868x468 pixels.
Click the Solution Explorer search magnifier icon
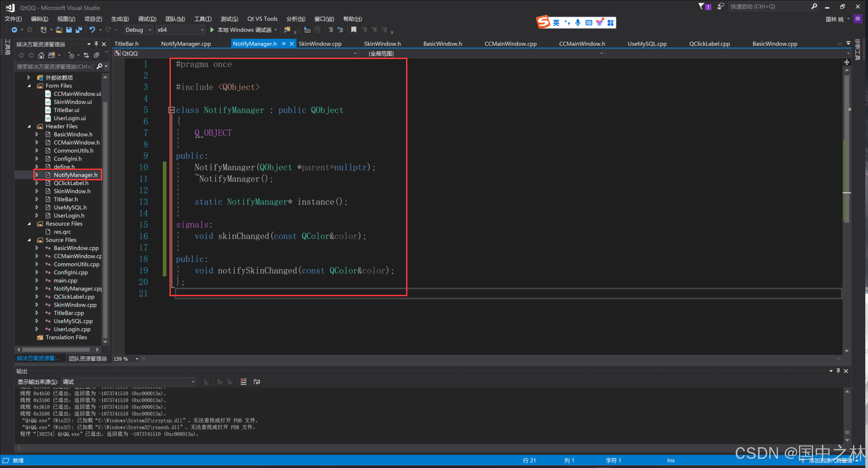[100, 66]
